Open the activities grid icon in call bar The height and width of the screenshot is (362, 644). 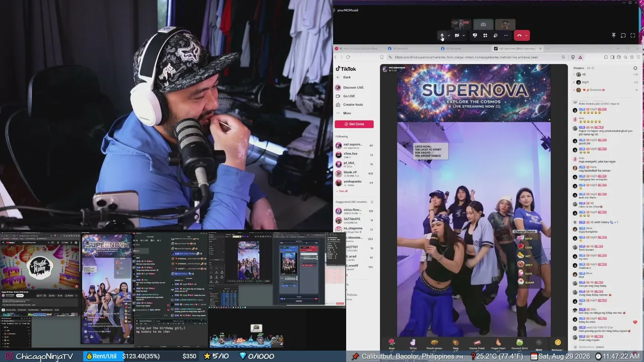pos(485,36)
